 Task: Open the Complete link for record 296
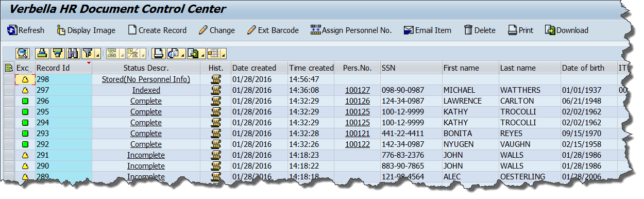point(146,101)
